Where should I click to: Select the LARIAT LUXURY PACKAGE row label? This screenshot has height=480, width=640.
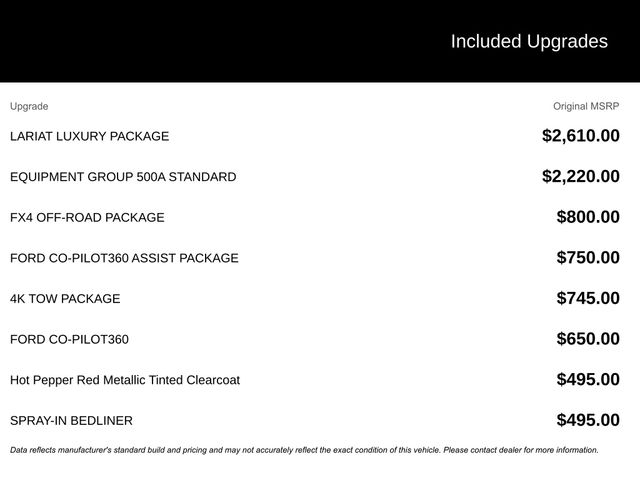90,136
